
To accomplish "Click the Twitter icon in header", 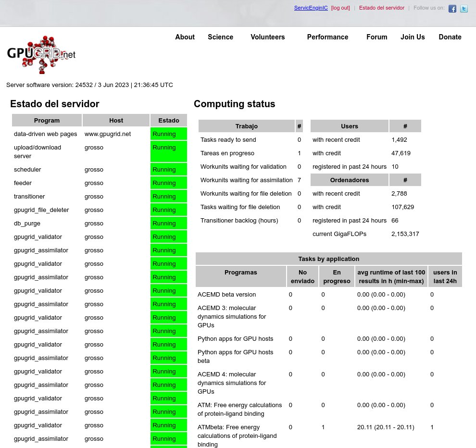I will 463,9.
